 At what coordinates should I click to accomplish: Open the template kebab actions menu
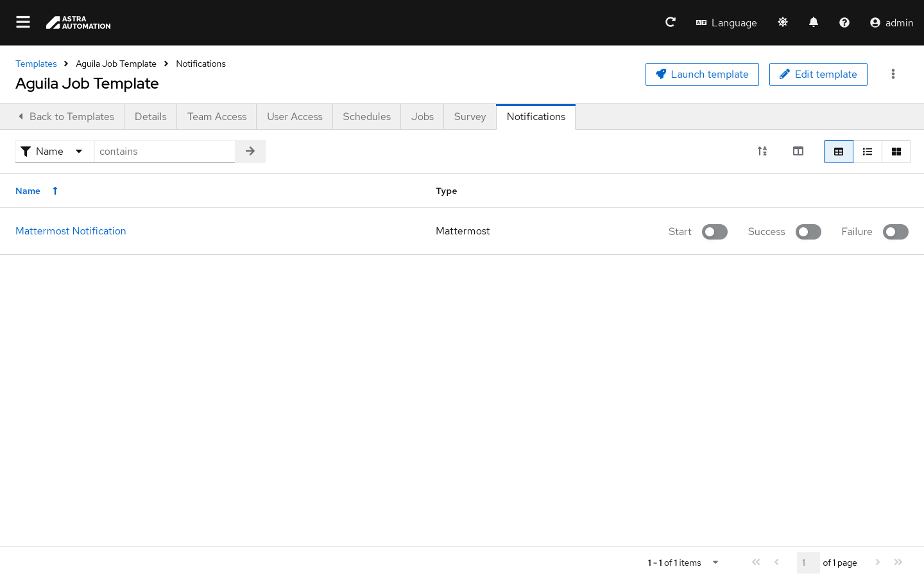click(x=893, y=74)
